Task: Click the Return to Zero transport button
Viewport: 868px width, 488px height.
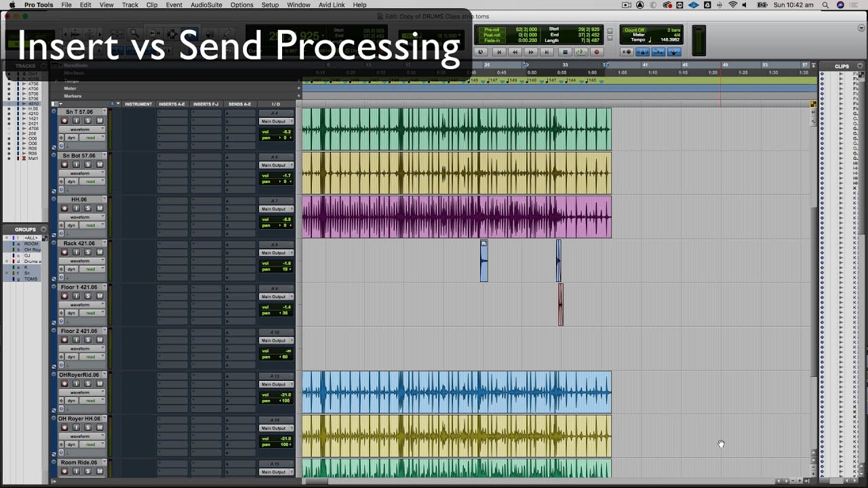Action: [x=498, y=52]
